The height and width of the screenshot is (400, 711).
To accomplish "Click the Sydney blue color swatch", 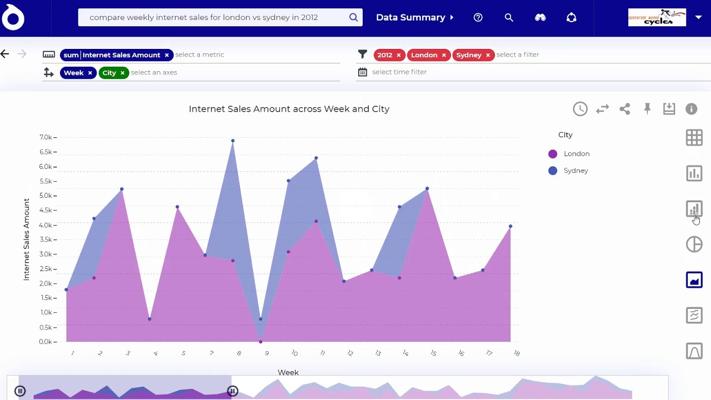I will click(552, 171).
